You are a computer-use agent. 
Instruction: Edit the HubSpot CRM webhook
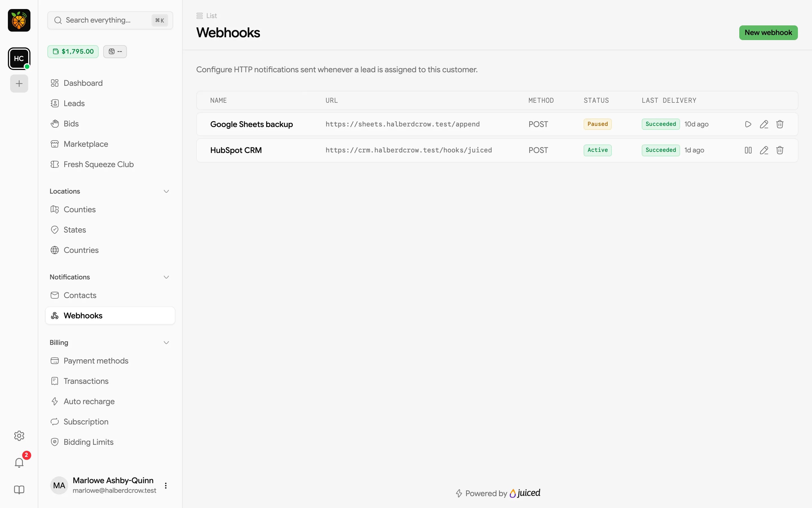point(764,150)
